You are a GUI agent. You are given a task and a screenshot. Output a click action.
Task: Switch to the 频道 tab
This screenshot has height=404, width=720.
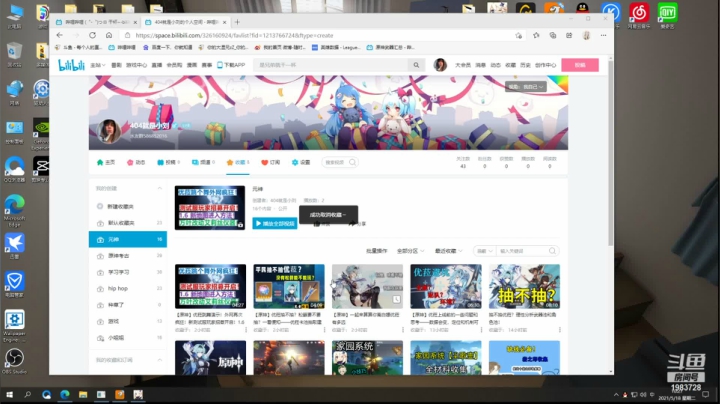pyautogui.click(x=203, y=163)
